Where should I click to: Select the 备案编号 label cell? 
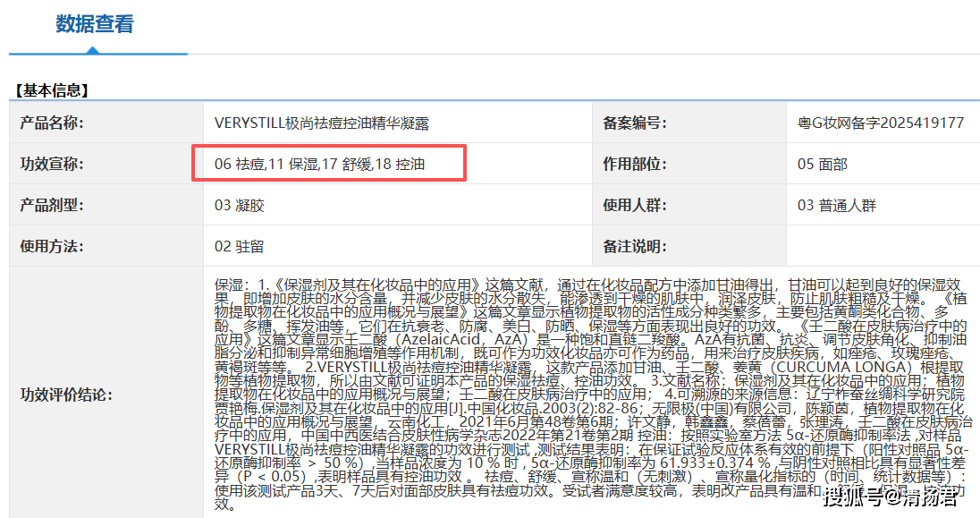pos(634,123)
